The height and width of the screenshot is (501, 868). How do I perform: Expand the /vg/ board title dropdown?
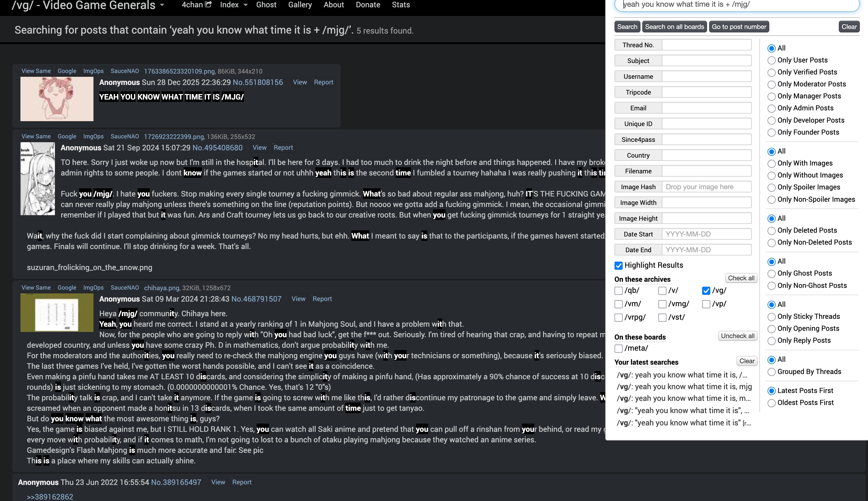click(162, 5)
